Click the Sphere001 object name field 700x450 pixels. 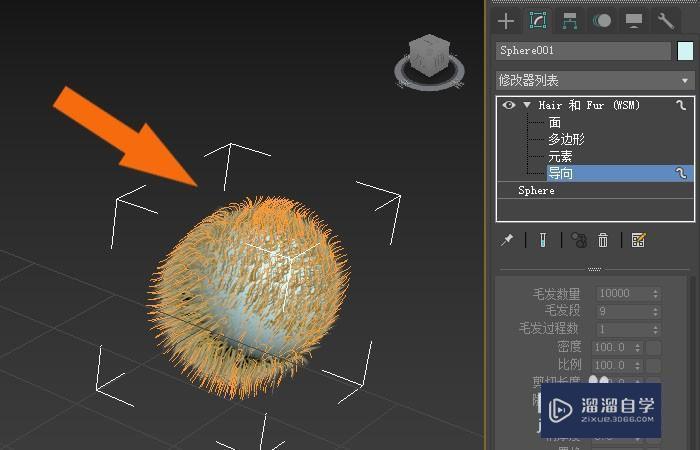(x=583, y=51)
